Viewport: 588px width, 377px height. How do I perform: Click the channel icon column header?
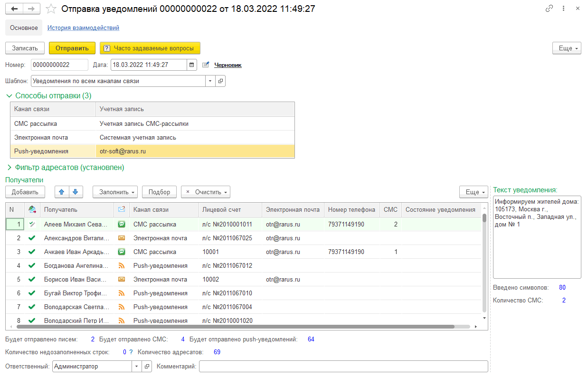(x=121, y=209)
